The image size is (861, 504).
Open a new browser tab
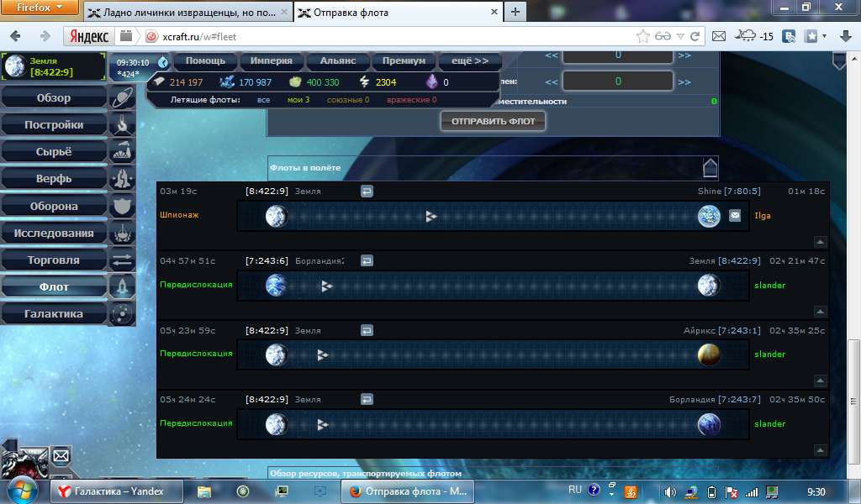click(x=515, y=12)
